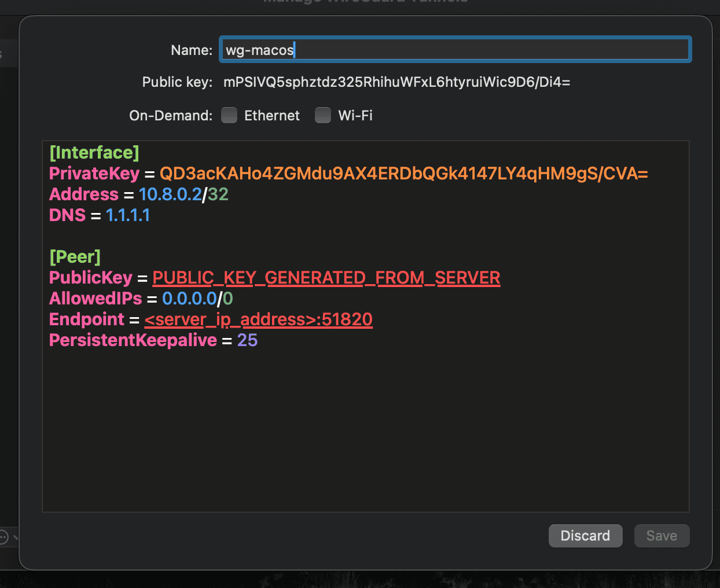Select the Address value 10.8.0.2
Image resolution: width=720 pixels, height=588 pixels.
click(x=170, y=194)
